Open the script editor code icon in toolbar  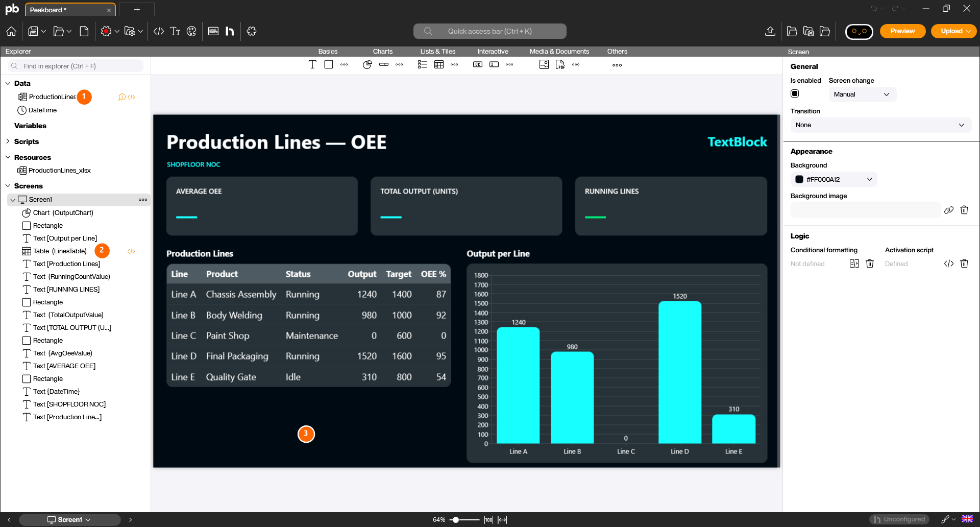click(159, 31)
